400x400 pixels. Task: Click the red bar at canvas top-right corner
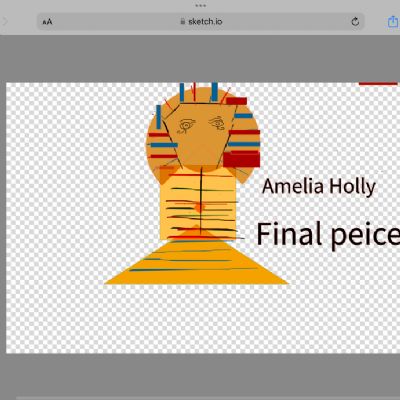(378, 84)
